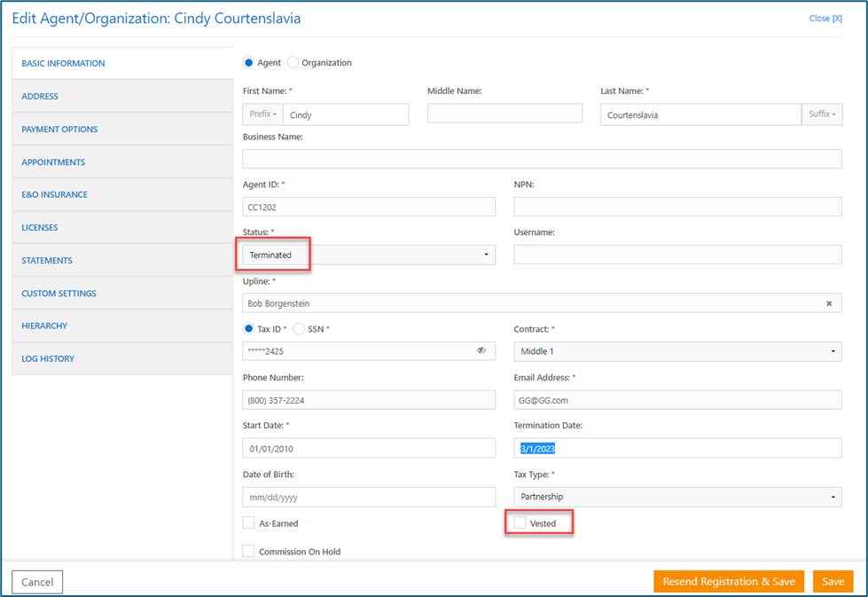Click into the Date of Birth field
The image size is (868, 597).
[x=368, y=497]
